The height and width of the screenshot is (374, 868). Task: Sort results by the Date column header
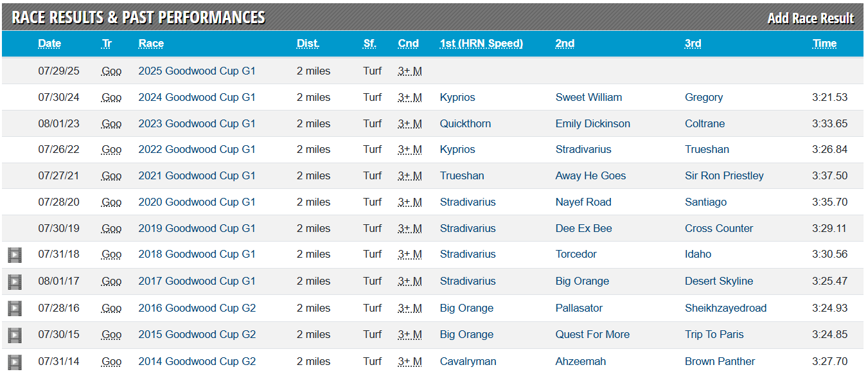click(x=49, y=44)
